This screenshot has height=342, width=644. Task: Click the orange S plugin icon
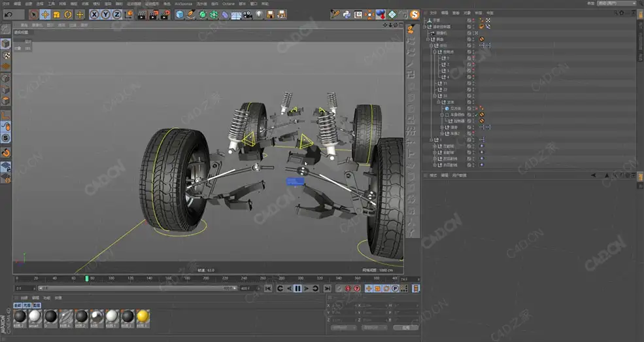click(415, 15)
